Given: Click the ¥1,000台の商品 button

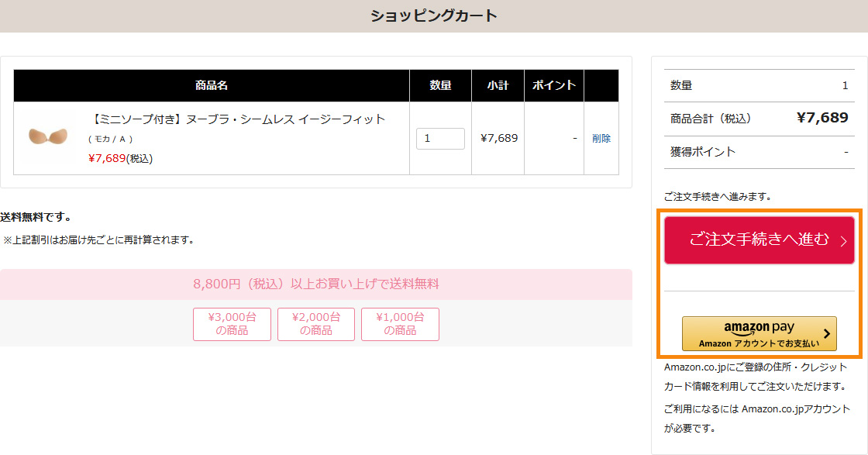Looking at the screenshot, I should 400,324.
